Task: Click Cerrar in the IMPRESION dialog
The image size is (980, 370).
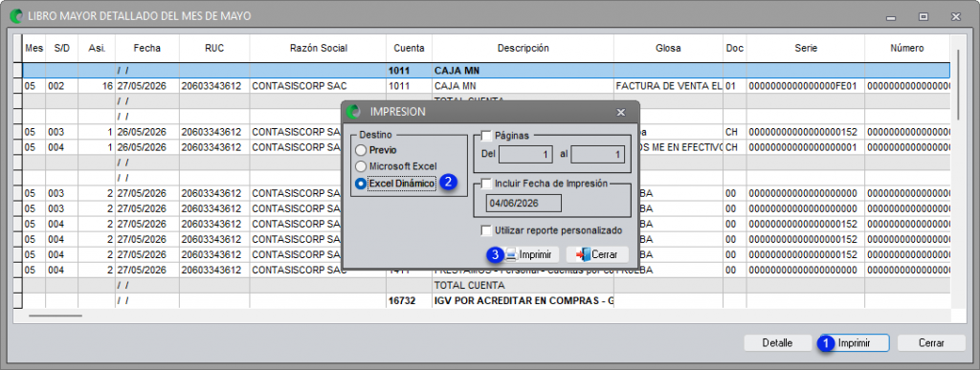Action: [x=597, y=254]
